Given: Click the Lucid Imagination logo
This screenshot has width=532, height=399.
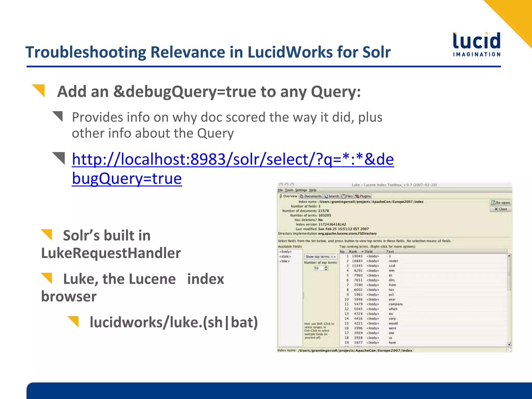Looking at the screenshot, I should 477,44.
